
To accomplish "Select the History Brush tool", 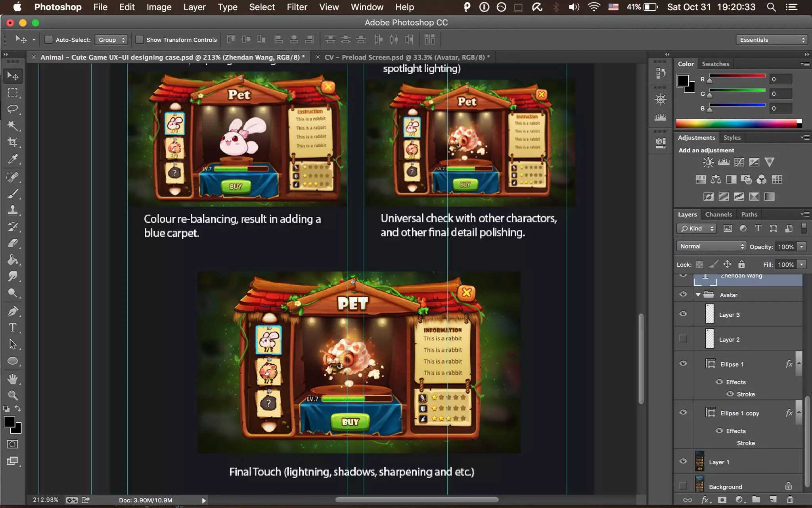I will click(x=13, y=227).
